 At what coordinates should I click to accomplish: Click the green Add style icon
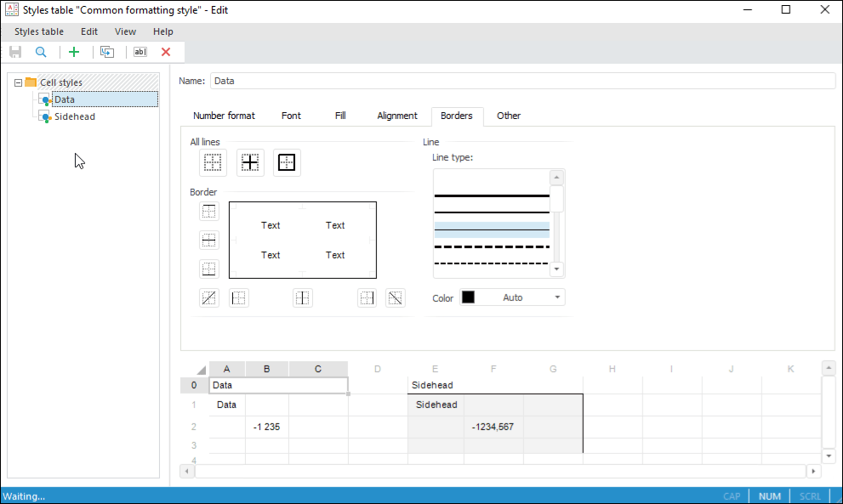point(74,52)
